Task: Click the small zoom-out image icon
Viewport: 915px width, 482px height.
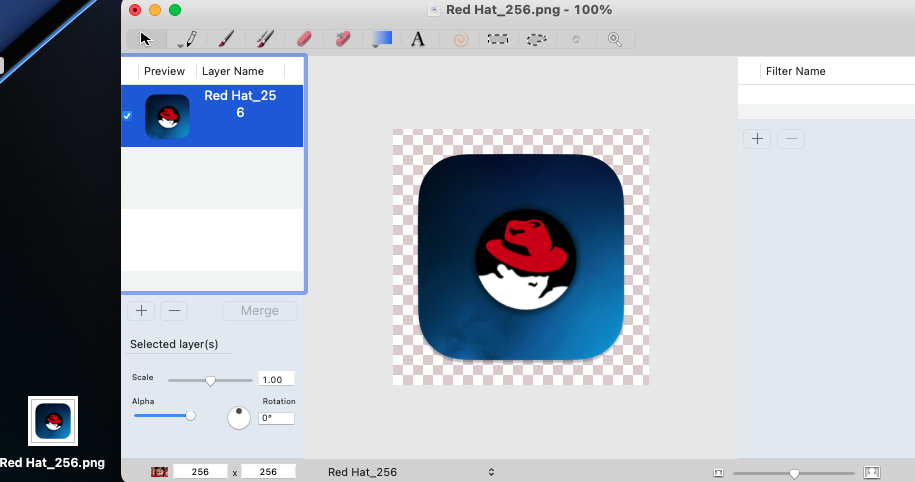Action: [x=718, y=472]
